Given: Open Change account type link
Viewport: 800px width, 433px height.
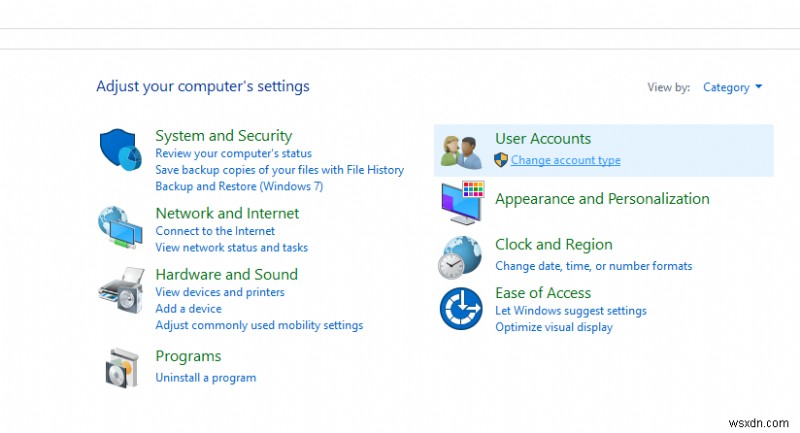Looking at the screenshot, I should click(x=565, y=160).
